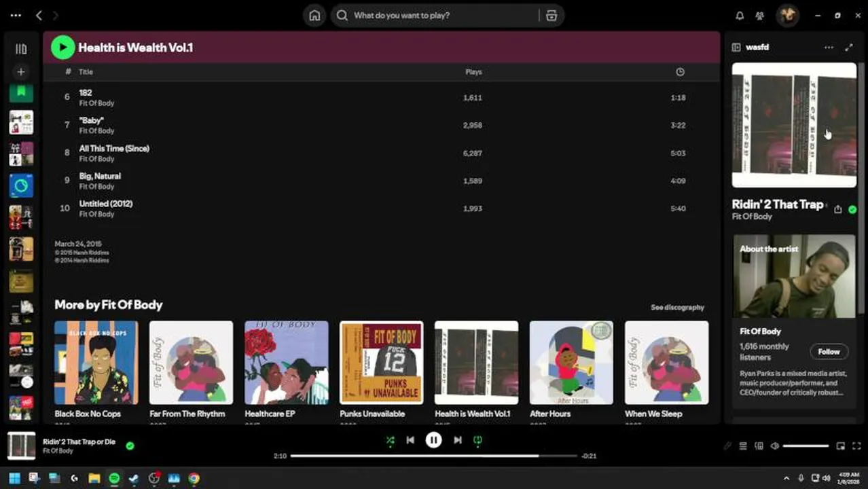
Task: Toggle the repeat button
Action: tap(477, 440)
